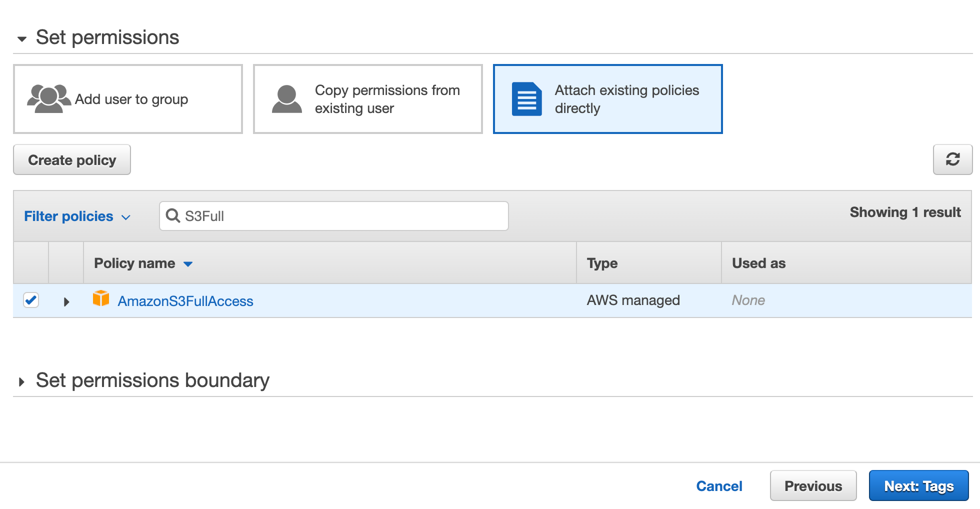
Task: Expand the Set permissions boundary section
Action: tap(21, 382)
